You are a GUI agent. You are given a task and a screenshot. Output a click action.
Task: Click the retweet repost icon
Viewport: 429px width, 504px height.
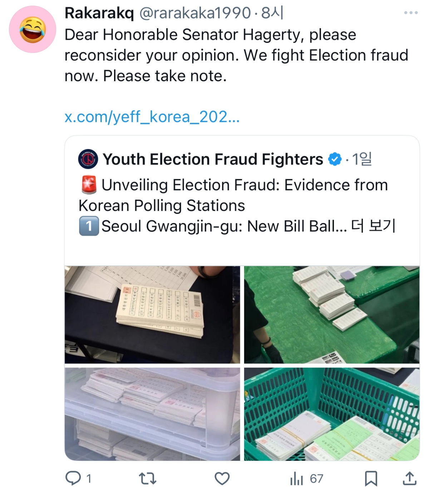(147, 478)
